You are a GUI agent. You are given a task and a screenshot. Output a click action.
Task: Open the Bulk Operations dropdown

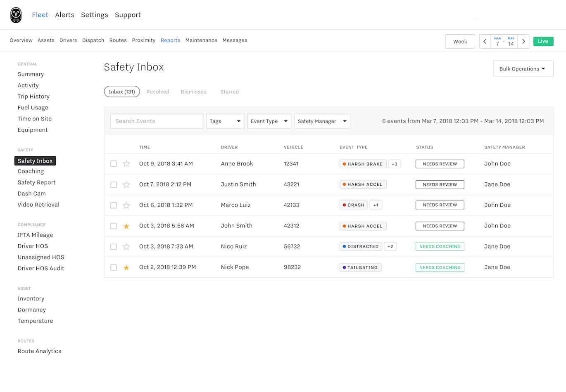click(523, 68)
